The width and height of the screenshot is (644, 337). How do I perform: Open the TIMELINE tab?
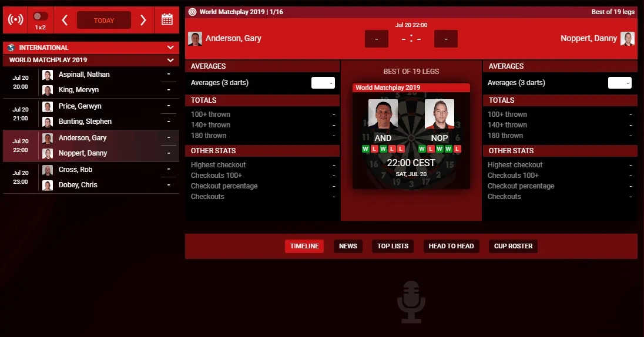pos(304,246)
